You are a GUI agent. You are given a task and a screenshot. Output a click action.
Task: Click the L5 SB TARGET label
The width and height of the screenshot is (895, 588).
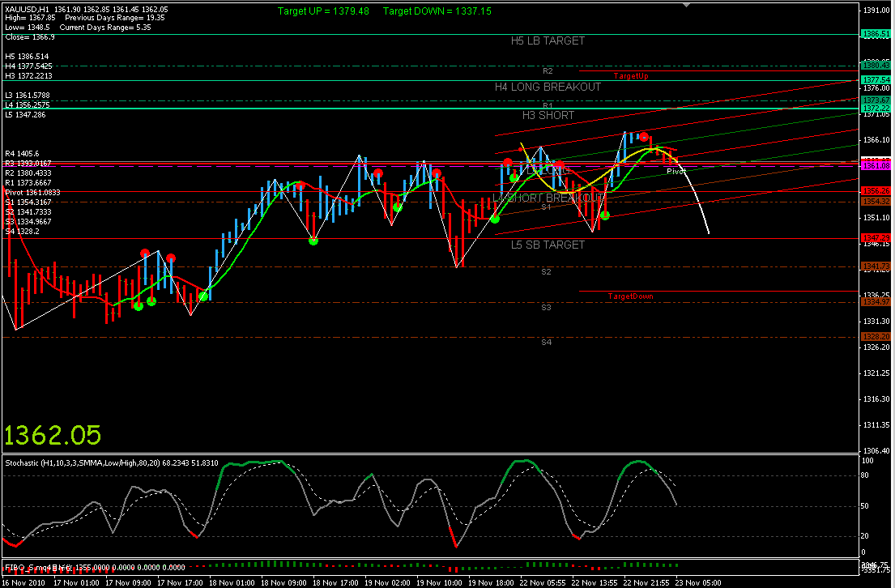tap(548, 245)
